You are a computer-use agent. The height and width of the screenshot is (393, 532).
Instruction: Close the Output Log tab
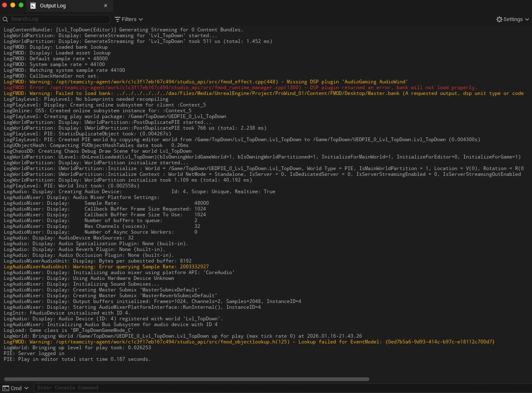[x=106, y=5]
